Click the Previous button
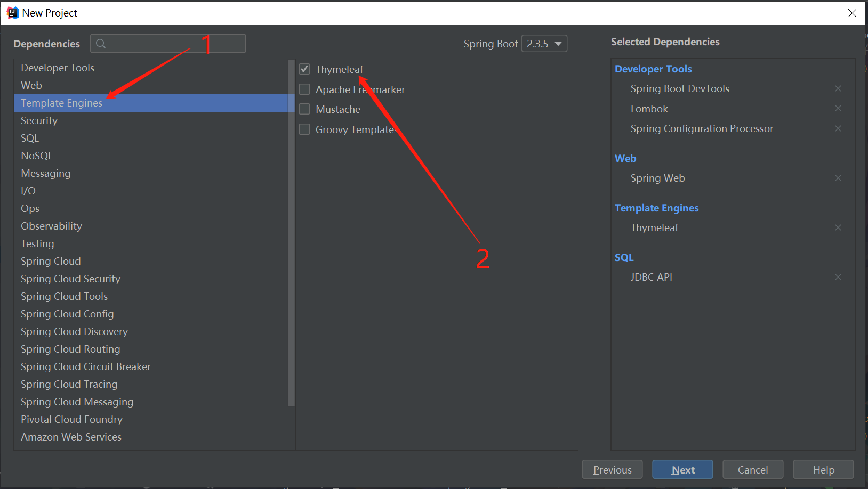 (612, 470)
